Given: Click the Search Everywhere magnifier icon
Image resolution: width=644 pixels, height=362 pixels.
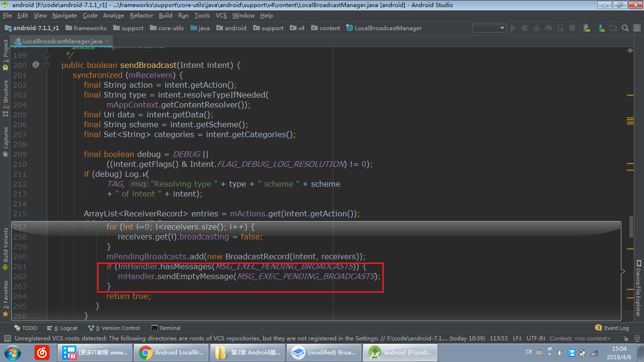Looking at the screenshot, I should pyautogui.click(x=625, y=28).
